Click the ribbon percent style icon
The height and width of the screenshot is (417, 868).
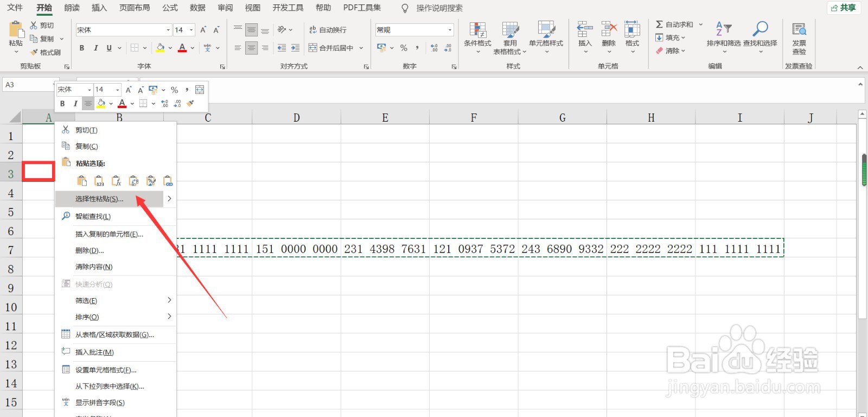pyautogui.click(x=404, y=48)
